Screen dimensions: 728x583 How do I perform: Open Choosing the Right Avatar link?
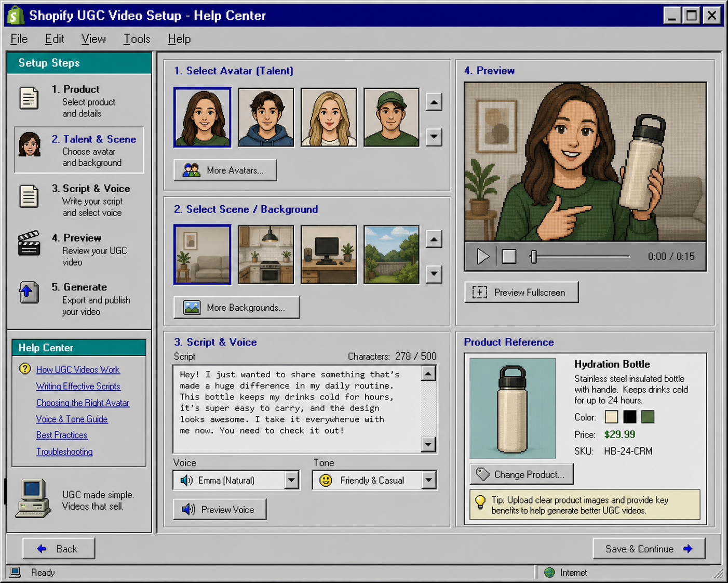click(83, 403)
